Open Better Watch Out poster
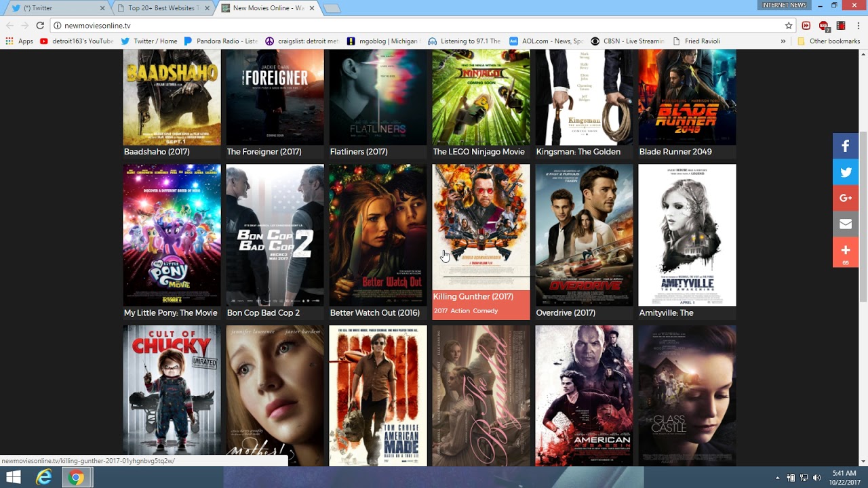Viewport: 868px width, 488px height. [378, 235]
